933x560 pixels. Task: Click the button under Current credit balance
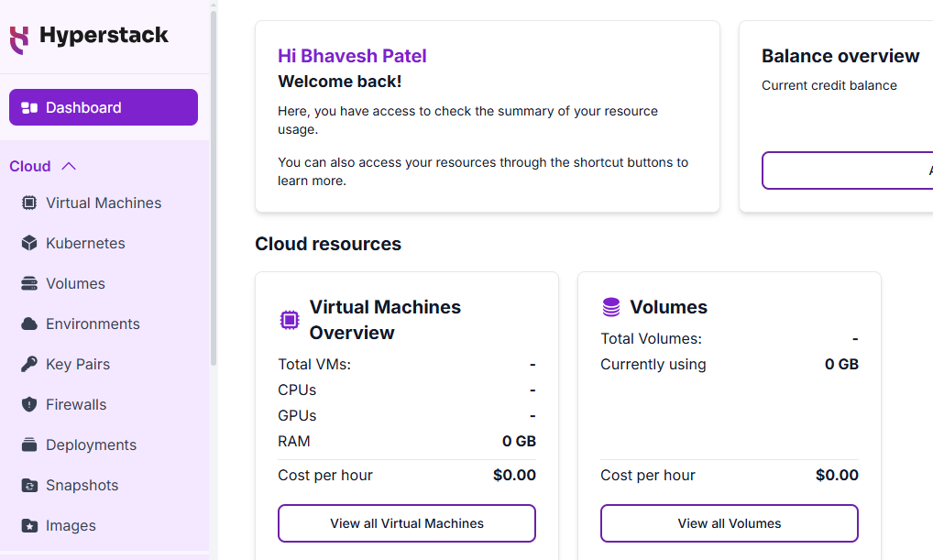[x=848, y=170]
